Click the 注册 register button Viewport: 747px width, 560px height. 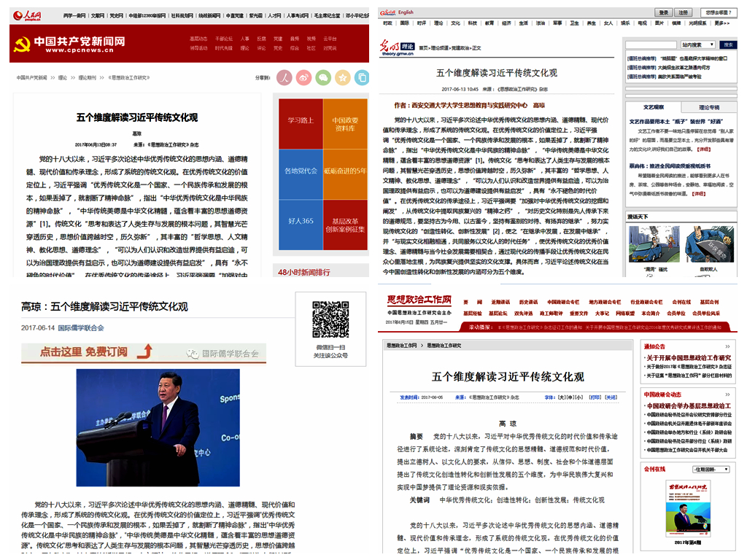pyautogui.click(x=683, y=12)
